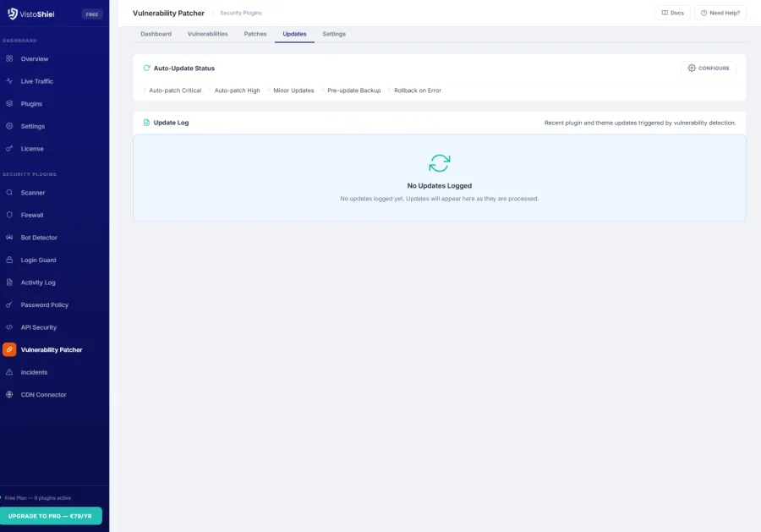Click the Password Policy key icon

11,304
